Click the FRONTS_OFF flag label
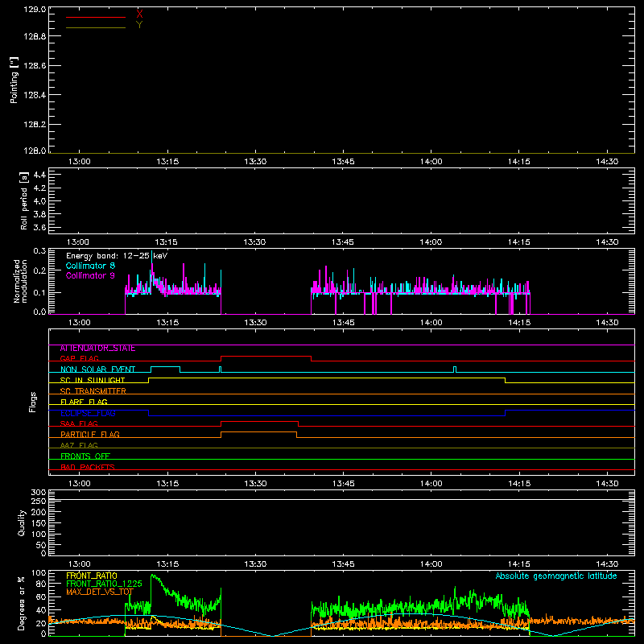The height and width of the screenshot is (644, 644). click(x=85, y=456)
